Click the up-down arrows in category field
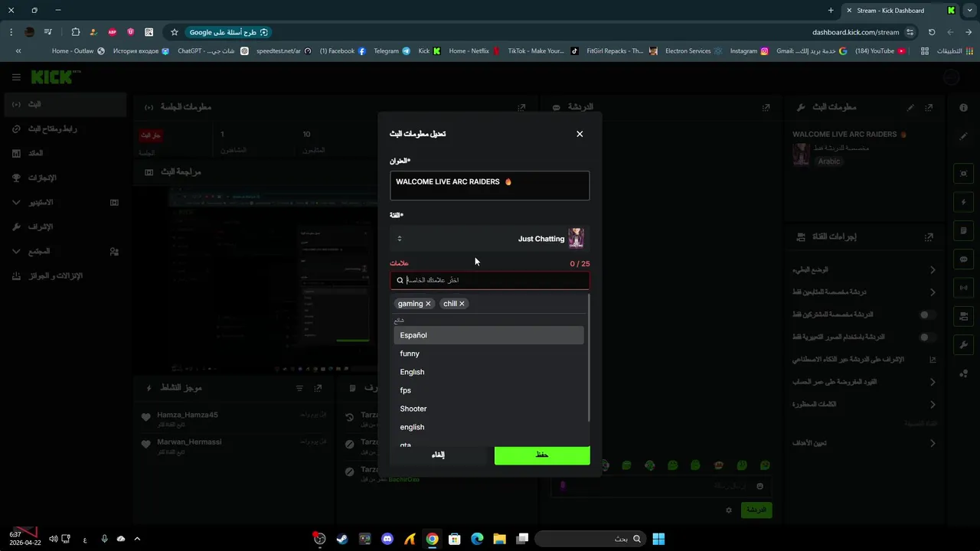This screenshot has height=551, width=980. click(x=400, y=239)
